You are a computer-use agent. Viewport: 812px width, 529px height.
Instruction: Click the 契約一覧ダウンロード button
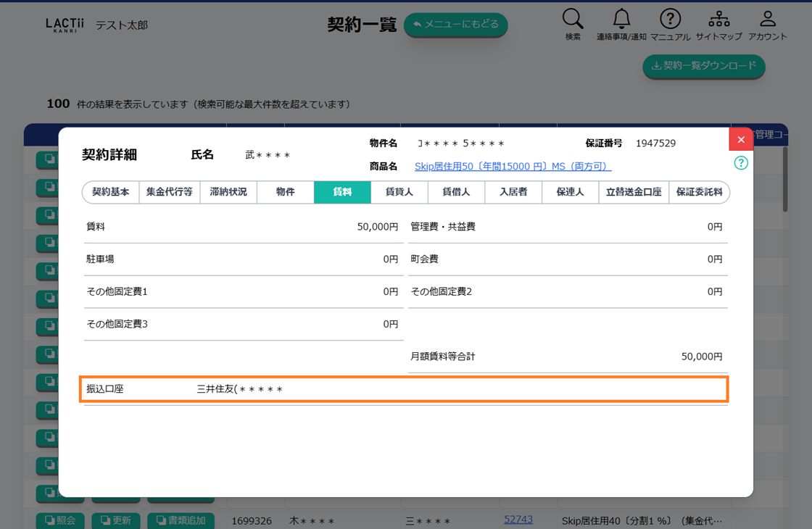pos(703,66)
